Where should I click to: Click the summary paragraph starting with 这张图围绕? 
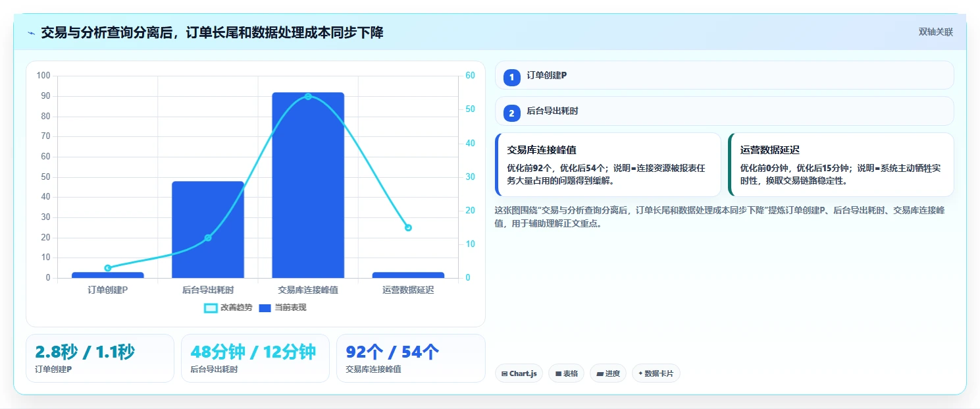pos(719,217)
